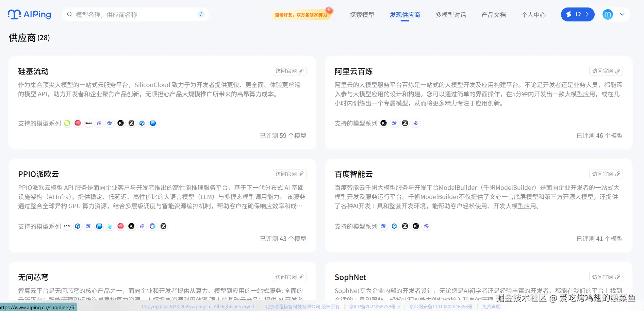Visit official site of 阿里云百炼
This screenshot has height=311, width=644.
pyautogui.click(x=606, y=71)
